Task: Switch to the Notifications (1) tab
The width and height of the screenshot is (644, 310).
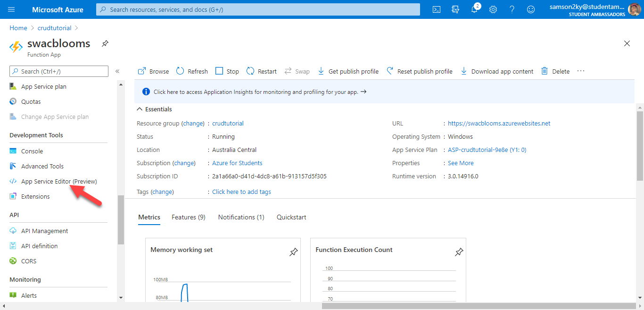Action: coord(241,217)
